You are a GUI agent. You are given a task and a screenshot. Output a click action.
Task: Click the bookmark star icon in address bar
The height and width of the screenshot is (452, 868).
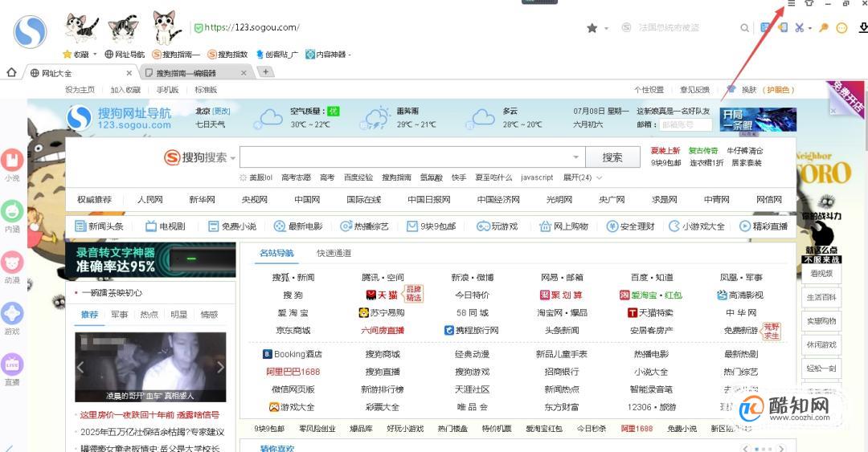(x=592, y=27)
